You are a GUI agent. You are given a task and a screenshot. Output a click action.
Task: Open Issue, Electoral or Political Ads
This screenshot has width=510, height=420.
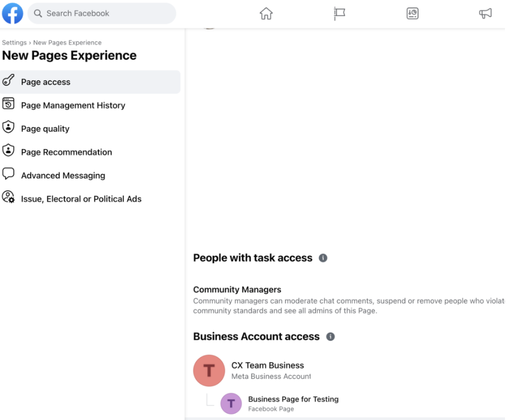click(x=90, y=199)
